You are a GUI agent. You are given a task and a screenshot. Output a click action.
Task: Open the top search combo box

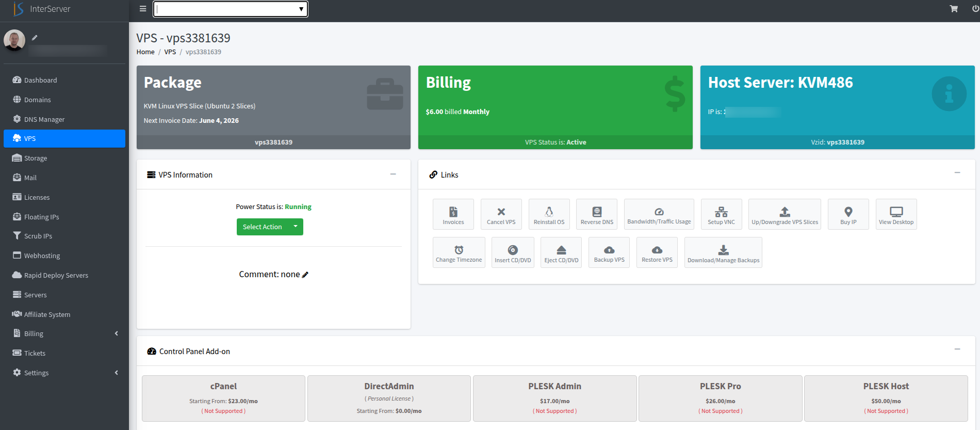231,9
